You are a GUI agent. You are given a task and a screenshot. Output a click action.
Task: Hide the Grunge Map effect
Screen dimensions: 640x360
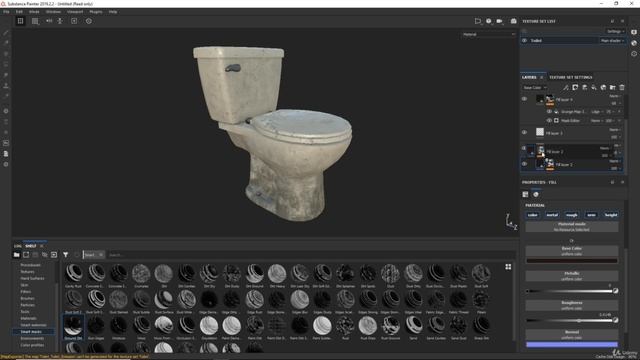coord(549,111)
